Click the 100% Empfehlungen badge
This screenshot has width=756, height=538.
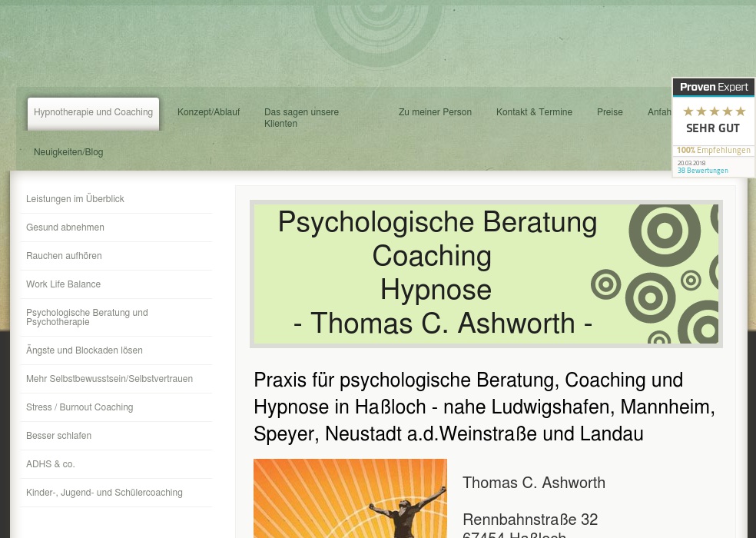click(x=713, y=150)
